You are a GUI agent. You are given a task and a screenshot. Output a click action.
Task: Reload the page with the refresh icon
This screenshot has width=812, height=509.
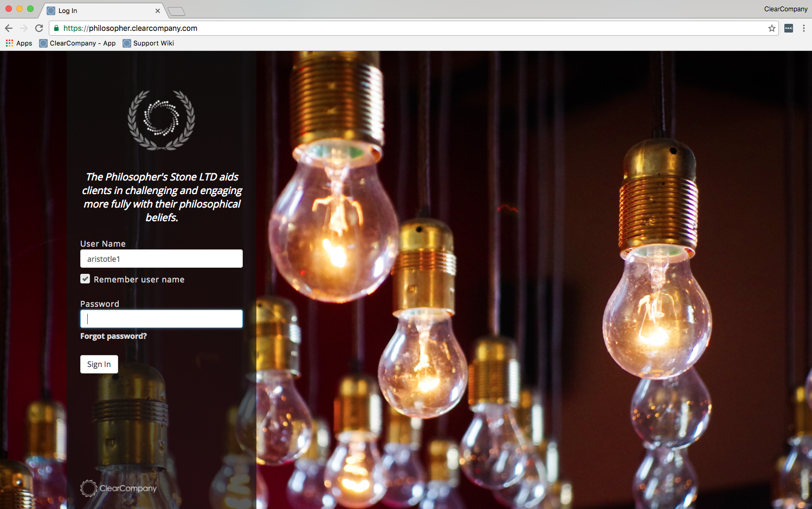[x=39, y=28]
